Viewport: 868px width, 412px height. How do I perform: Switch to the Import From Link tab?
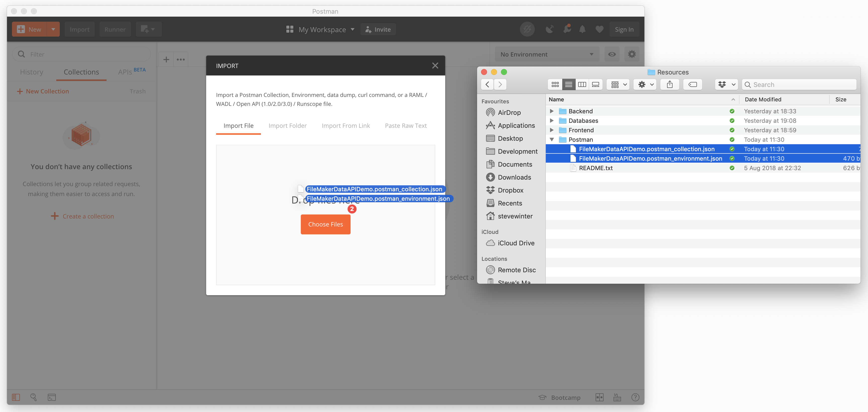(x=346, y=126)
